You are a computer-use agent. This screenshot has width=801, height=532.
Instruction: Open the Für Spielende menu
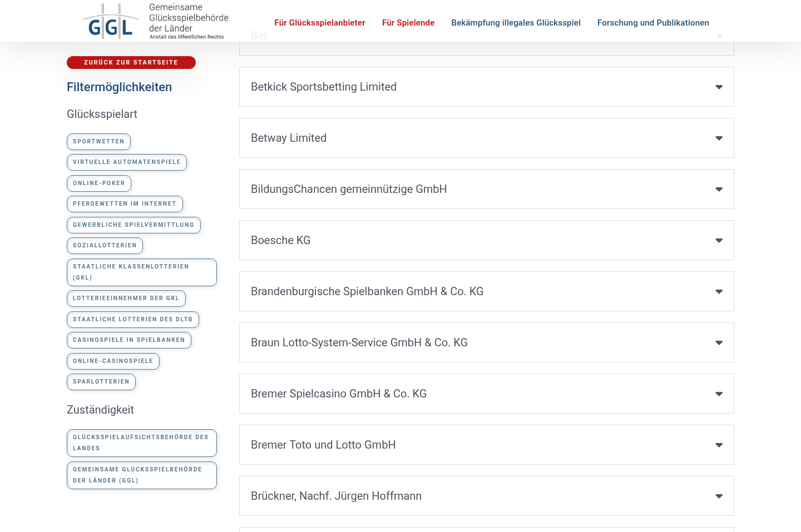click(408, 23)
